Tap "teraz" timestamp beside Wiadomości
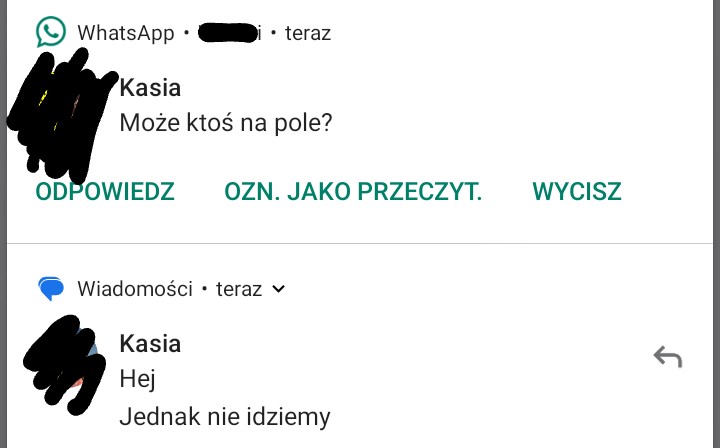 (x=238, y=289)
